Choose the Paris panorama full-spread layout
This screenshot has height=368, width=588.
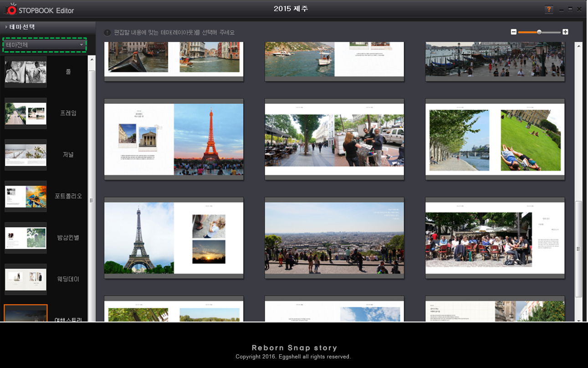(x=334, y=238)
